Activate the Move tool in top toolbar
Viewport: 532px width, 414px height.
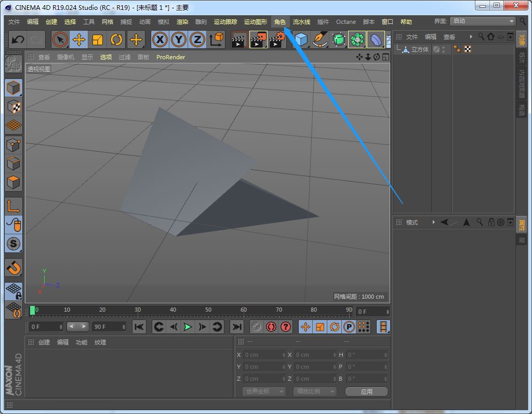[x=79, y=39]
